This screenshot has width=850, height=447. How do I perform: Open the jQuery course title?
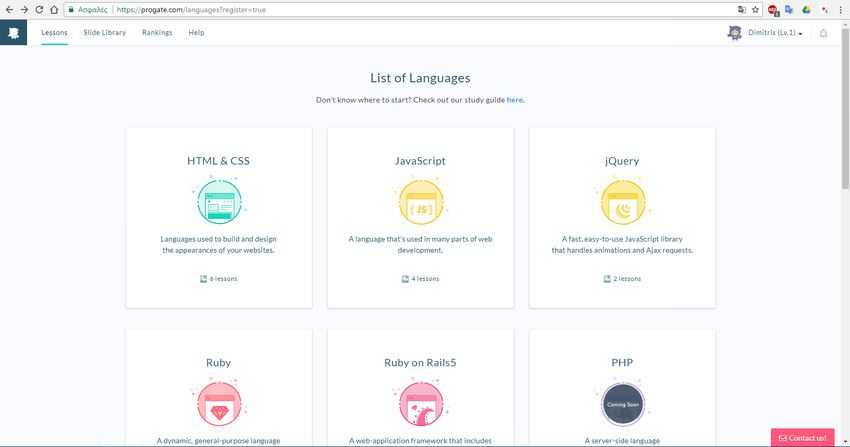click(x=622, y=161)
